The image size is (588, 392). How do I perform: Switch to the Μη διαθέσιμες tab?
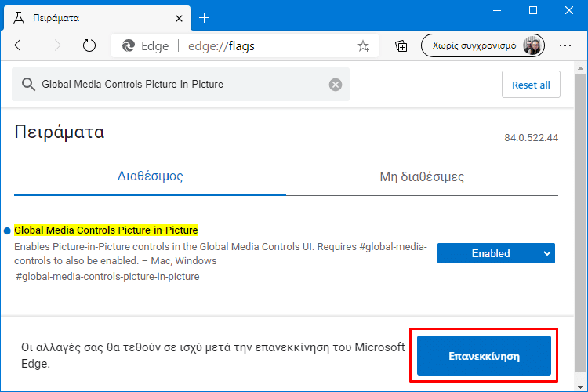pyautogui.click(x=422, y=176)
